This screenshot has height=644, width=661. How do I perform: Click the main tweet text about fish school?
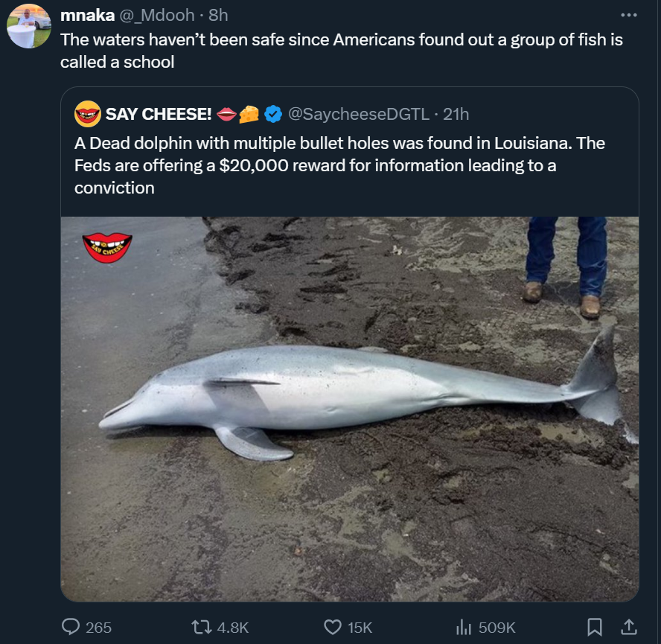341,51
